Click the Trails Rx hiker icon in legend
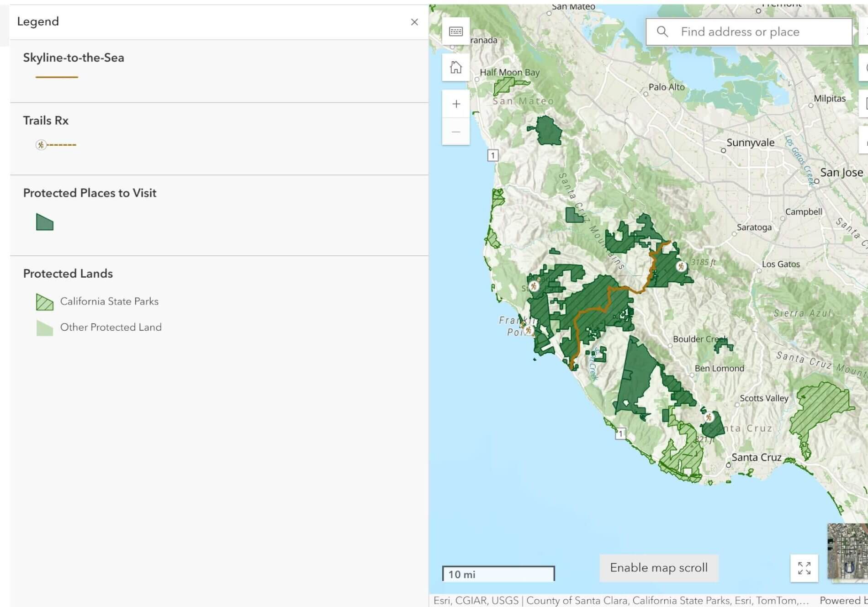The width and height of the screenshot is (868, 607). pos(41,145)
